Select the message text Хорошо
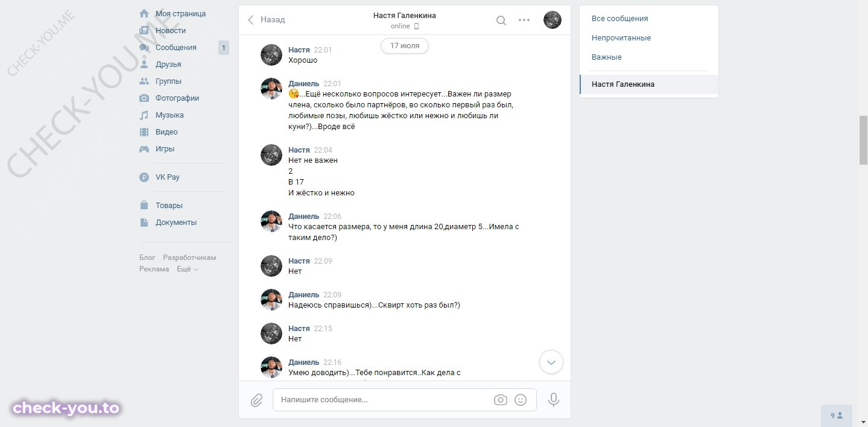Screen dimensions: 868x427 [303, 60]
